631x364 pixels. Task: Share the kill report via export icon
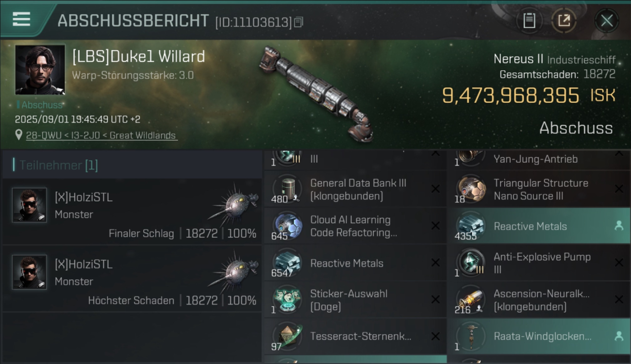pos(564,20)
